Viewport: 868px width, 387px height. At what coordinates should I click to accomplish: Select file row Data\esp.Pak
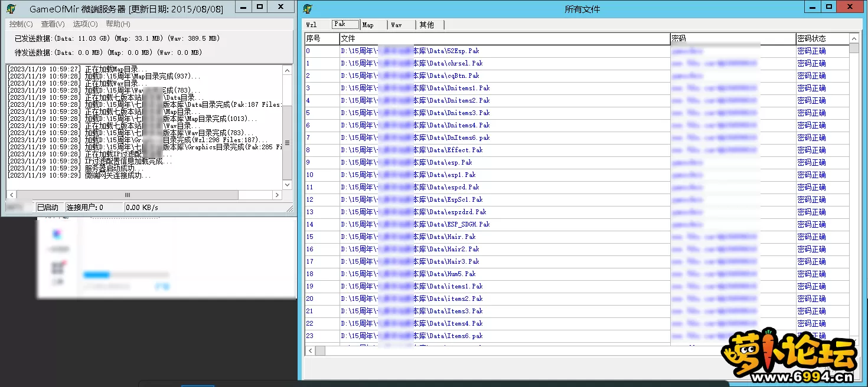(x=577, y=162)
